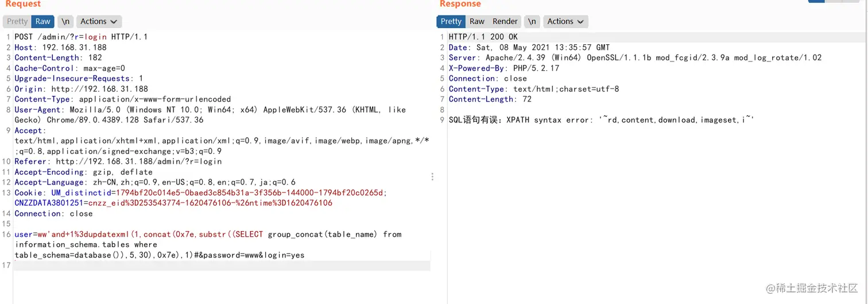Click the "Referer: http://192.168.31.188/admin/?r=login" line
The height and width of the screenshot is (304, 868).
coord(118,161)
